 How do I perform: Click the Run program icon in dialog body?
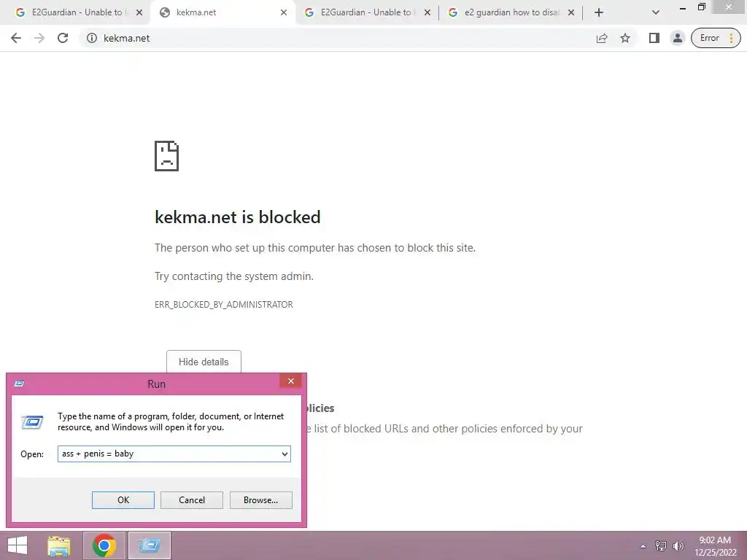coord(32,422)
